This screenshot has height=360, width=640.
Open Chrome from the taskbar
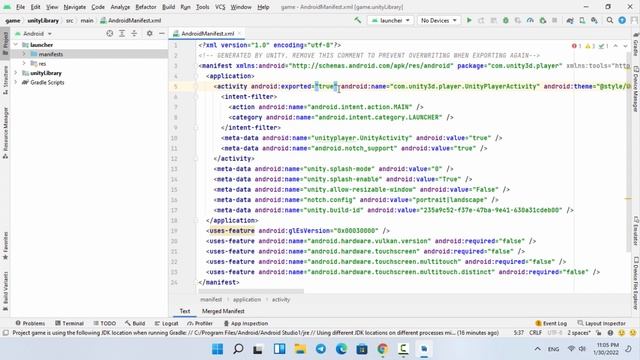383,349
